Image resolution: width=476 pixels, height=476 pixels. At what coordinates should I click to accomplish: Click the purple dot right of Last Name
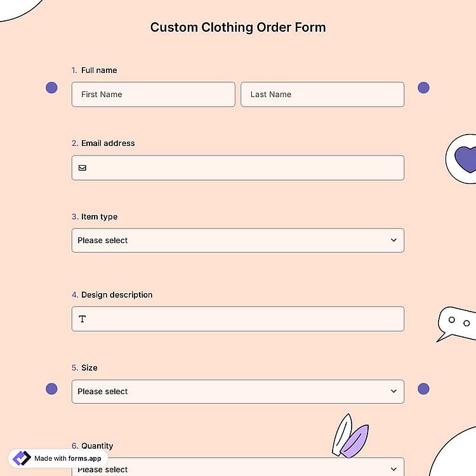click(423, 88)
